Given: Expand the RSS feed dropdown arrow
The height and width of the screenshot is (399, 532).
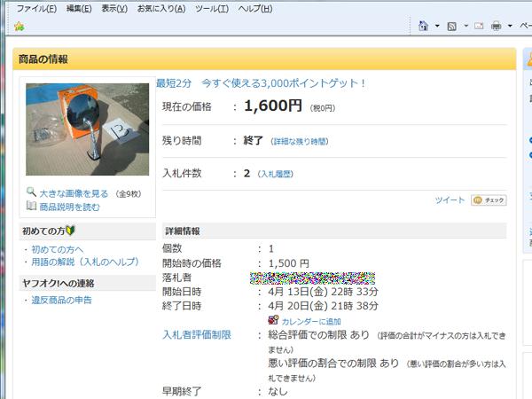Looking at the screenshot, I should (465, 26).
